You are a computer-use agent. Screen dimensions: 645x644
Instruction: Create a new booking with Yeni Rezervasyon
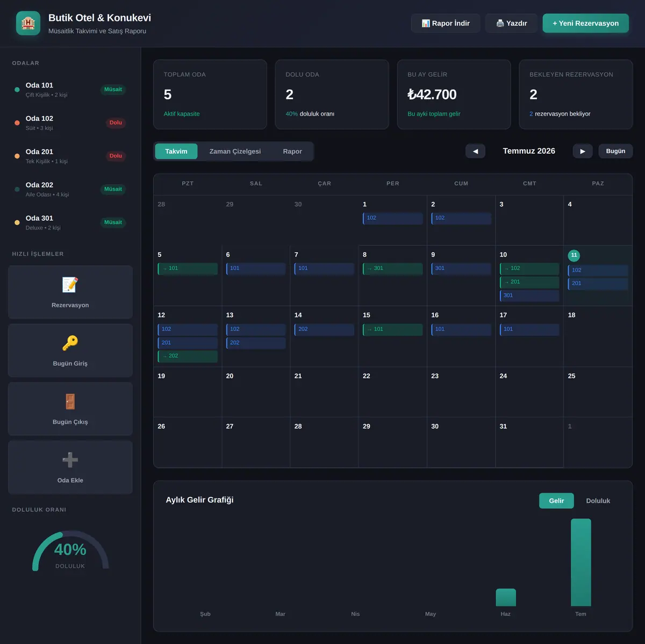(585, 23)
